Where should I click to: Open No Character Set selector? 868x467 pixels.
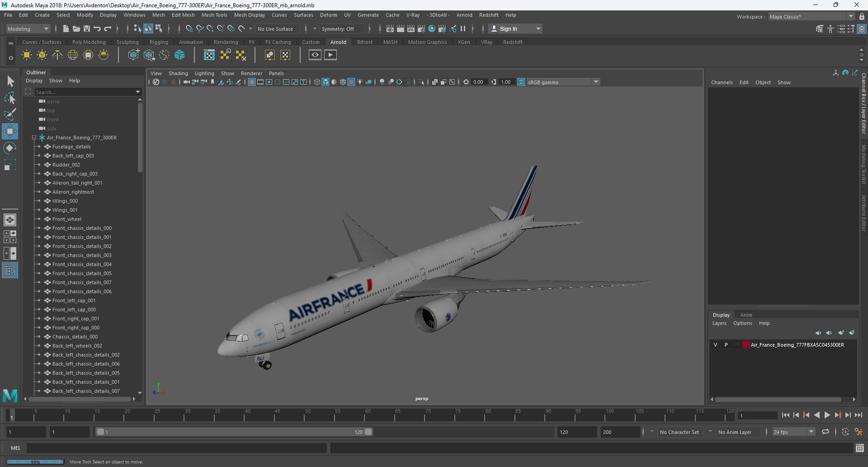[x=679, y=432]
